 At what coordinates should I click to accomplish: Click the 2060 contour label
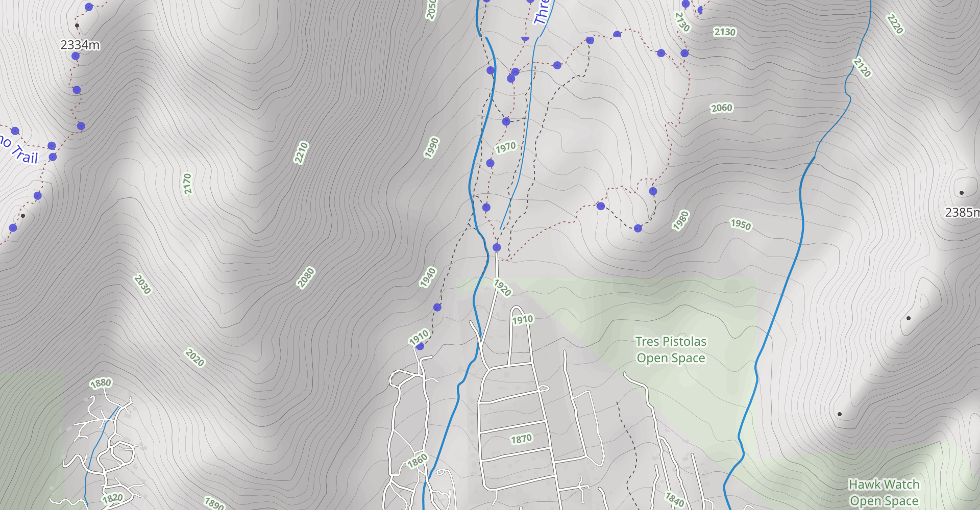click(722, 108)
